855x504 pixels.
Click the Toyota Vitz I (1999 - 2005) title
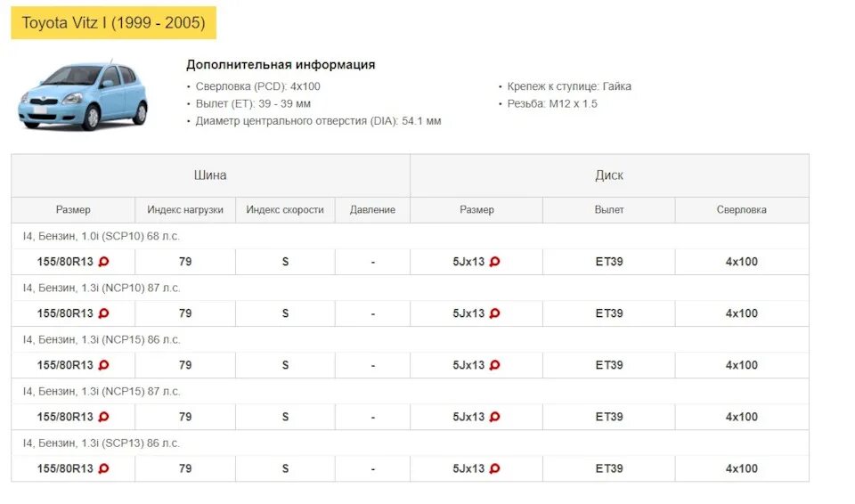click(x=113, y=23)
